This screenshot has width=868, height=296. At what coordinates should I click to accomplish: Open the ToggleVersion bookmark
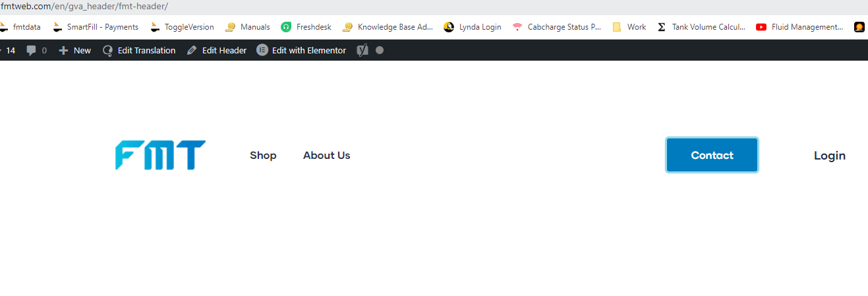click(x=182, y=27)
